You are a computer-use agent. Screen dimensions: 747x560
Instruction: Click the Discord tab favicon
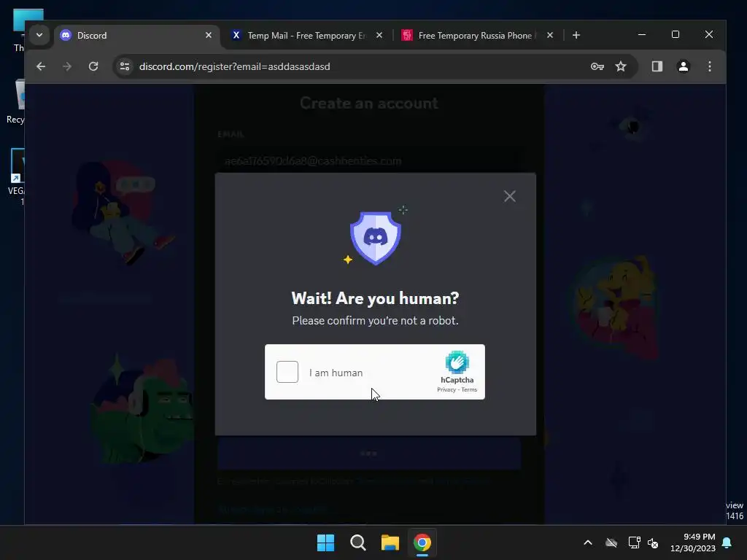(66, 35)
